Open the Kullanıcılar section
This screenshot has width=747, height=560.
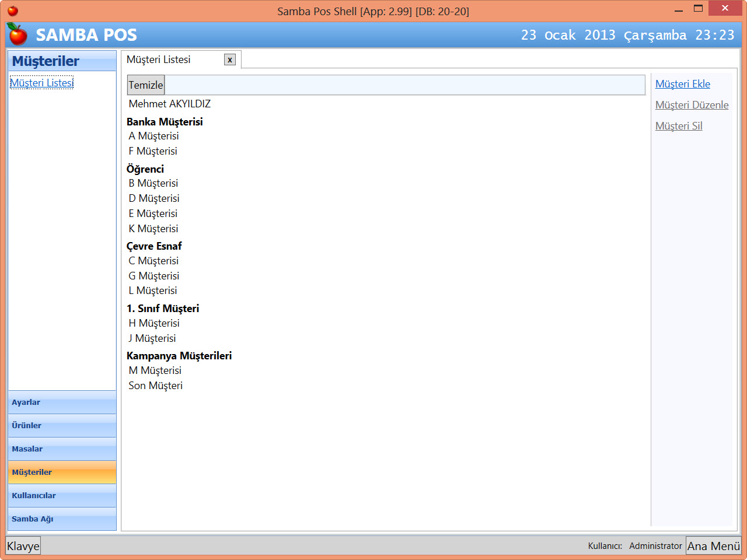click(62, 495)
